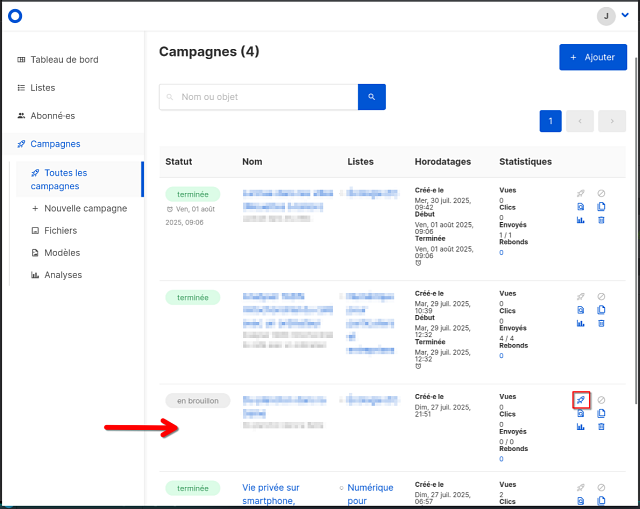This screenshot has height=509, width=640.
Task: Click trash icon for the second campaign
Action: pos(601,323)
